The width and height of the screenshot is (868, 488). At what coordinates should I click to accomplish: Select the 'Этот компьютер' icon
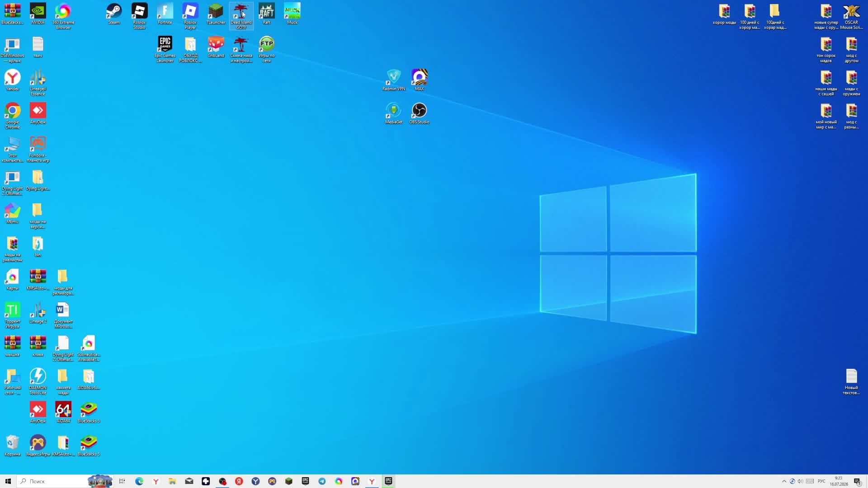[12, 149]
